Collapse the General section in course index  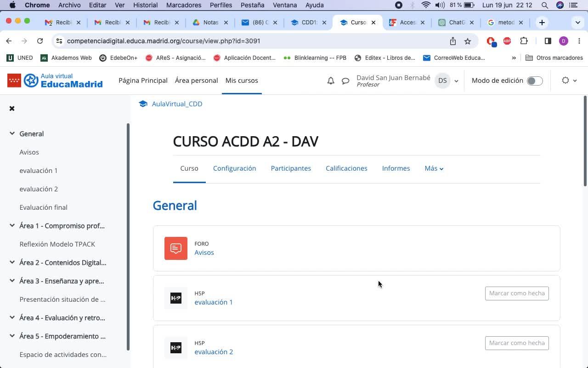click(x=12, y=134)
